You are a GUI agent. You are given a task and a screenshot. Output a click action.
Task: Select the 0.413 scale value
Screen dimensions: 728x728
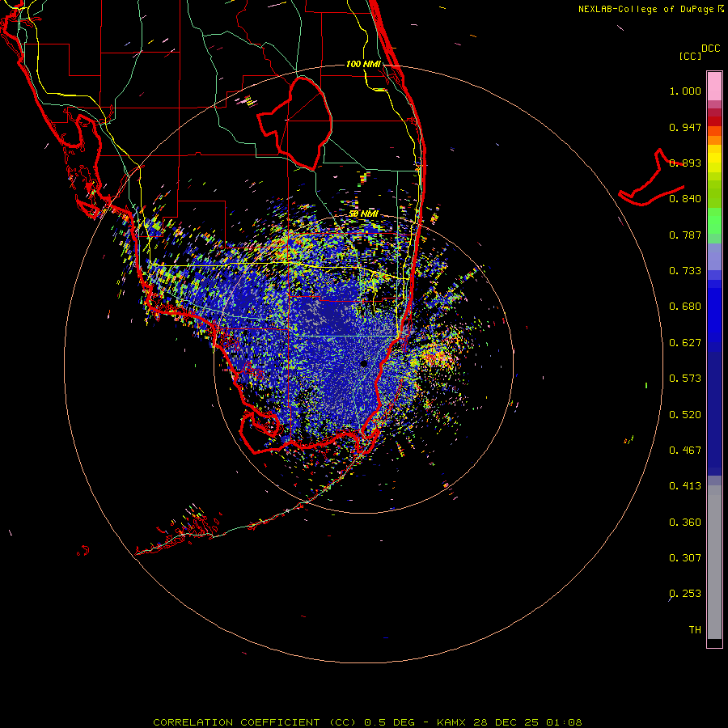685,486
